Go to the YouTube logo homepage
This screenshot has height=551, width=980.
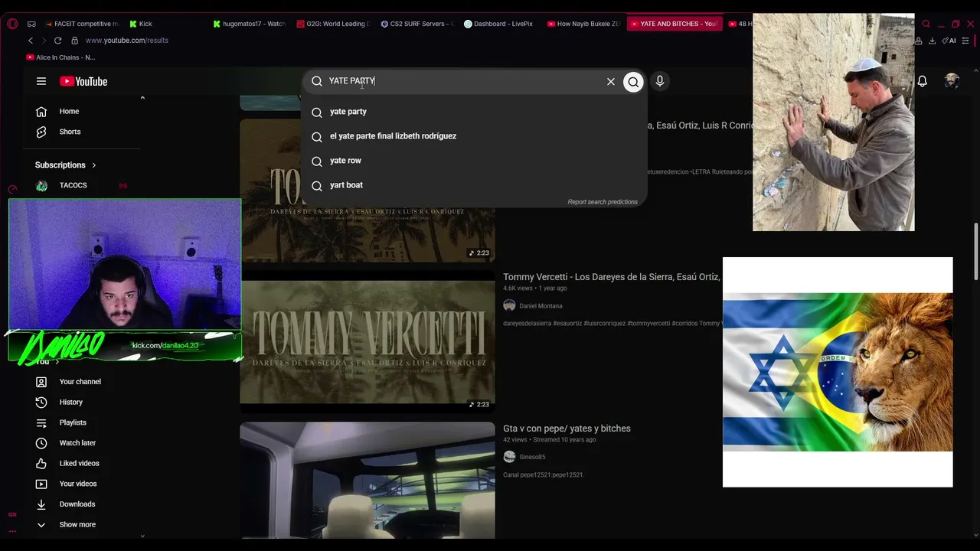click(83, 81)
